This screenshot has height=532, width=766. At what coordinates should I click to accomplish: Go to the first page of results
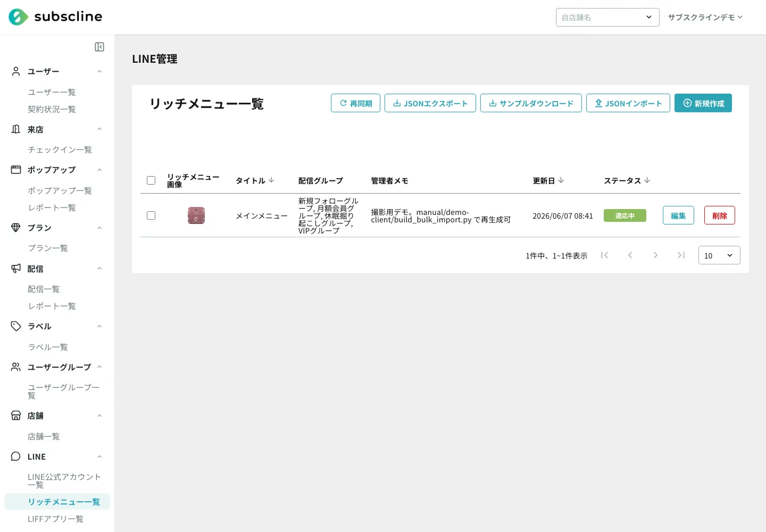pos(604,255)
